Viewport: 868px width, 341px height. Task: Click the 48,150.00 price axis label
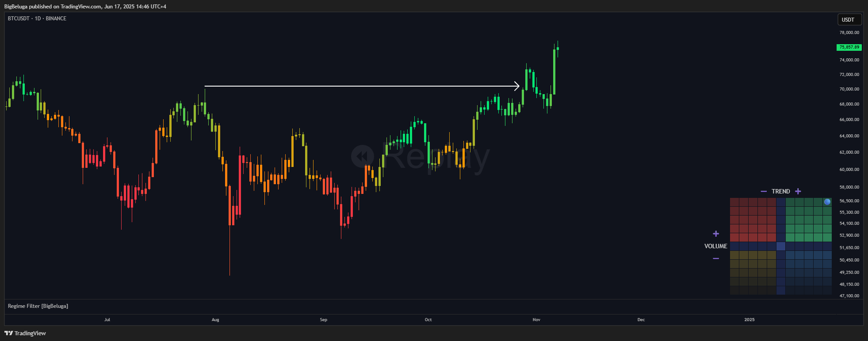tap(849, 284)
